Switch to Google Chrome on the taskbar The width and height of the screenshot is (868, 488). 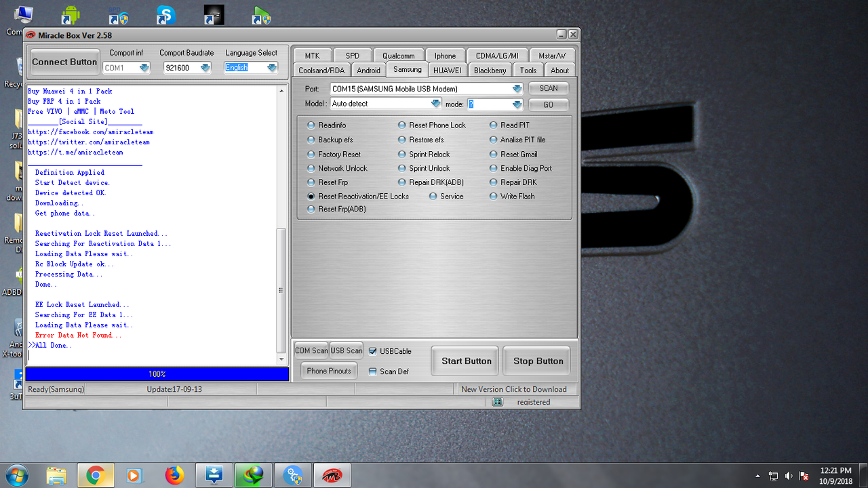pyautogui.click(x=96, y=476)
